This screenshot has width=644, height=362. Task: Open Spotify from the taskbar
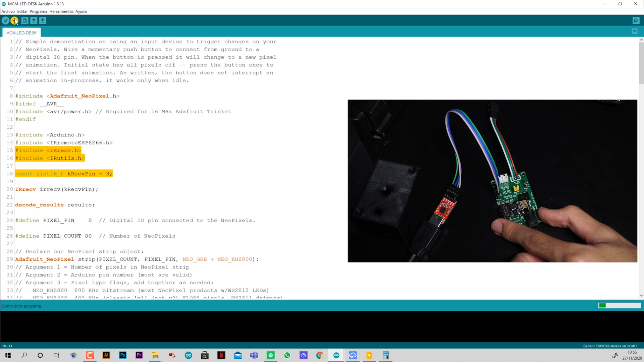[271, 355]
